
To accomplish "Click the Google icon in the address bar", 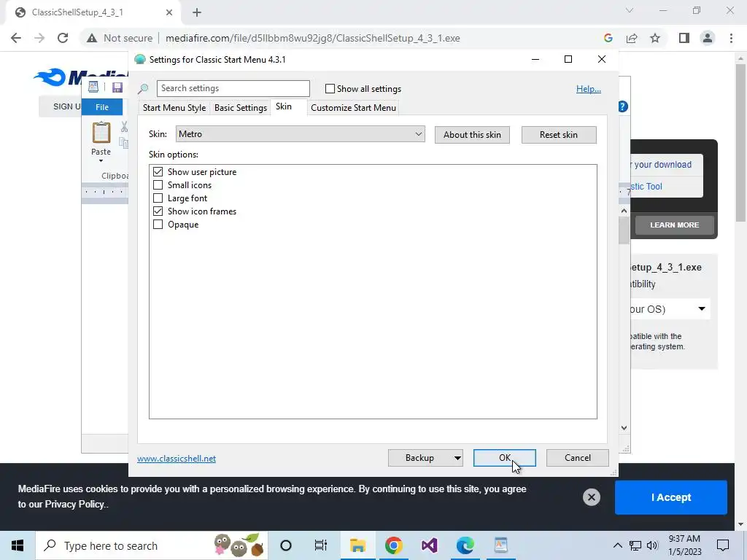I will [608, 38].
